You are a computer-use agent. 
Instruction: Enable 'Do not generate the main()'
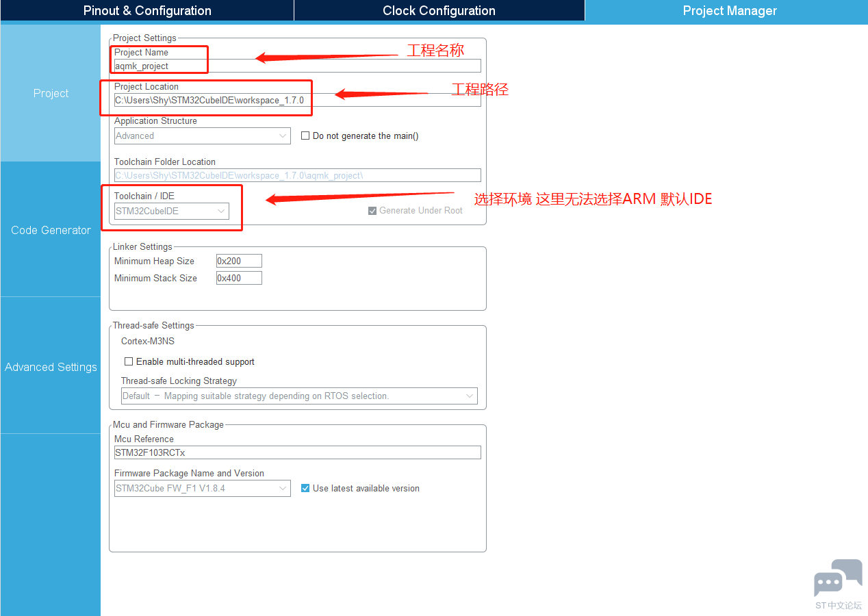(x=305, y=136)
